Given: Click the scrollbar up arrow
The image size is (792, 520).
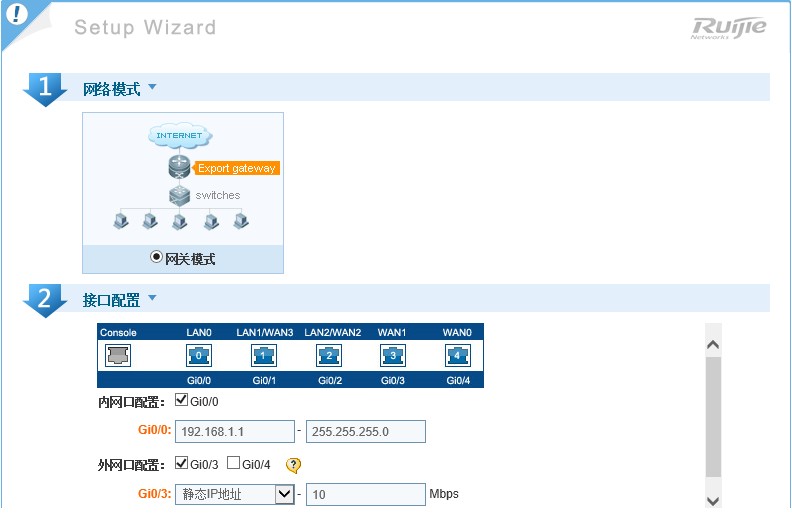Looking at the screenshot, I should (713, 345).
